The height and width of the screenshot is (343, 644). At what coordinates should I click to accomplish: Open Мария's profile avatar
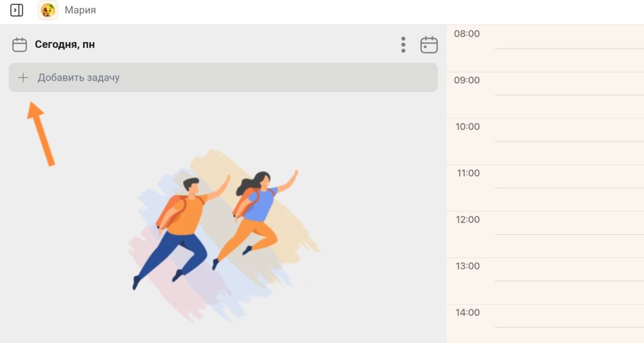pyautogui.click(x=48, y=10)
